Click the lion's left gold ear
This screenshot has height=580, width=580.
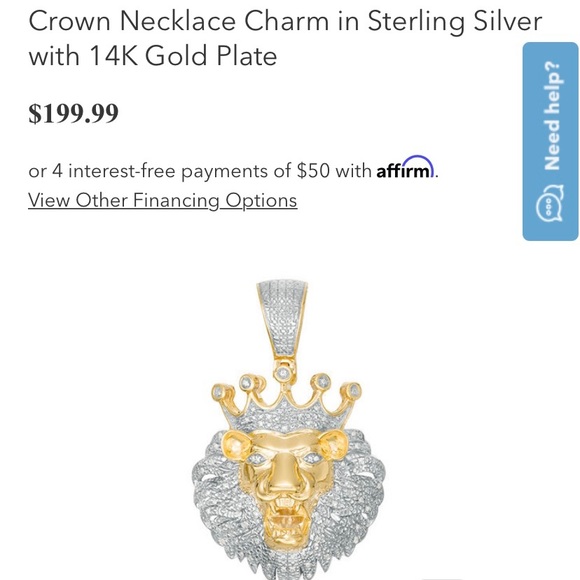tap(236, 445)
